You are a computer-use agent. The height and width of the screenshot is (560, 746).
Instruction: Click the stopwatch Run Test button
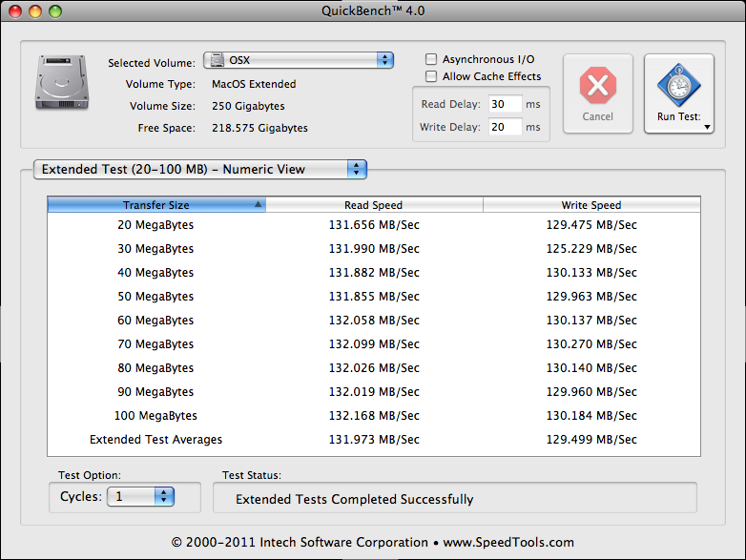(x=679, y=93)
